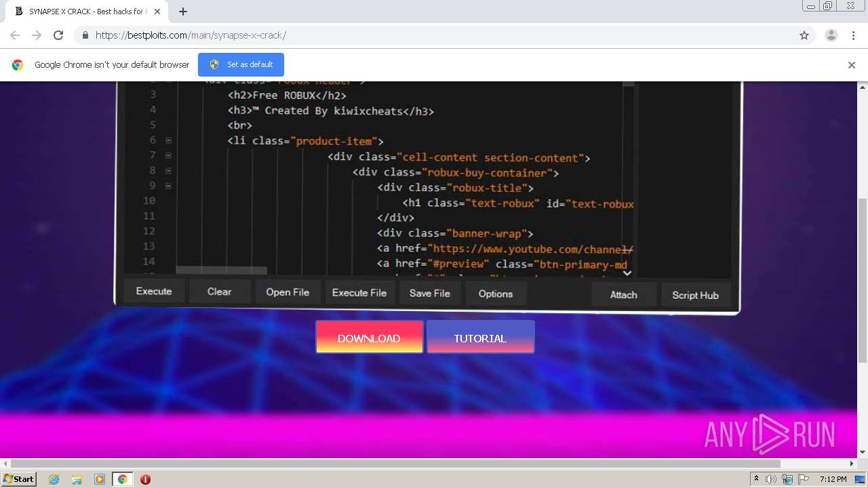Click the page scrollbar down arrow
This screenshot has width=868, height=488.
pos(863,452)
